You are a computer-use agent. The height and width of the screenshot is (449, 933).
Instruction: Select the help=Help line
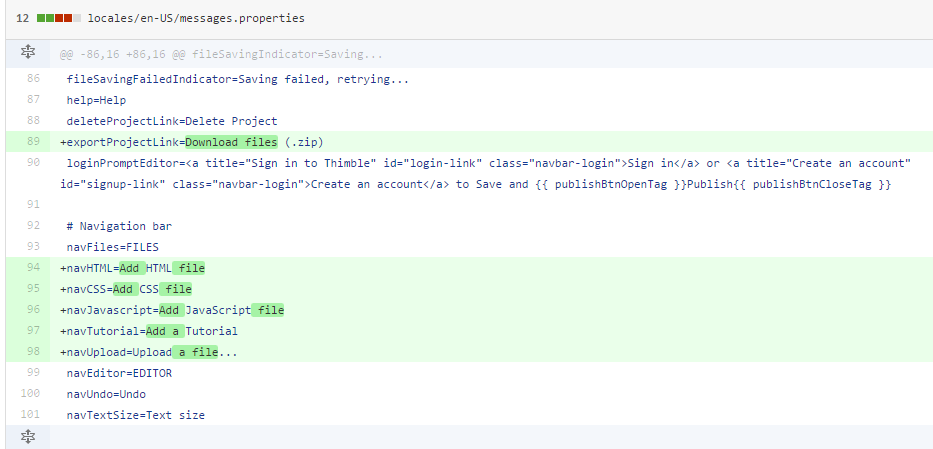pyautogui.click(x=96, y=100)
